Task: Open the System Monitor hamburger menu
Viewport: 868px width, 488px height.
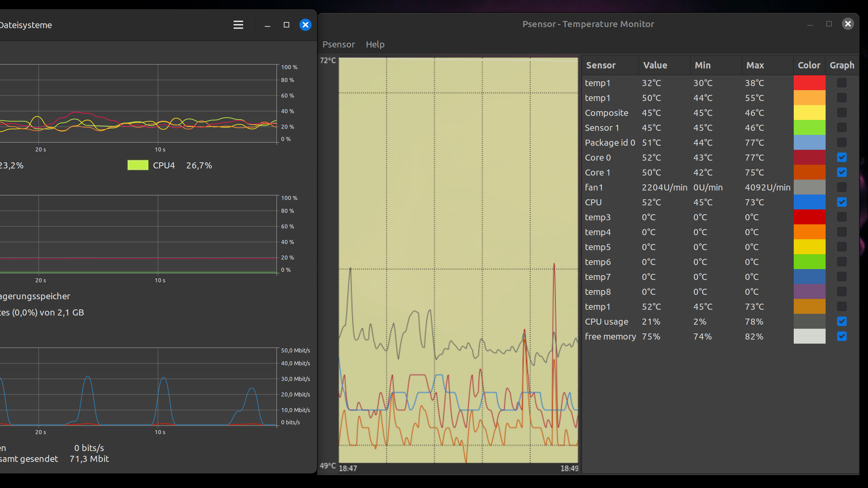Action: 238,25
